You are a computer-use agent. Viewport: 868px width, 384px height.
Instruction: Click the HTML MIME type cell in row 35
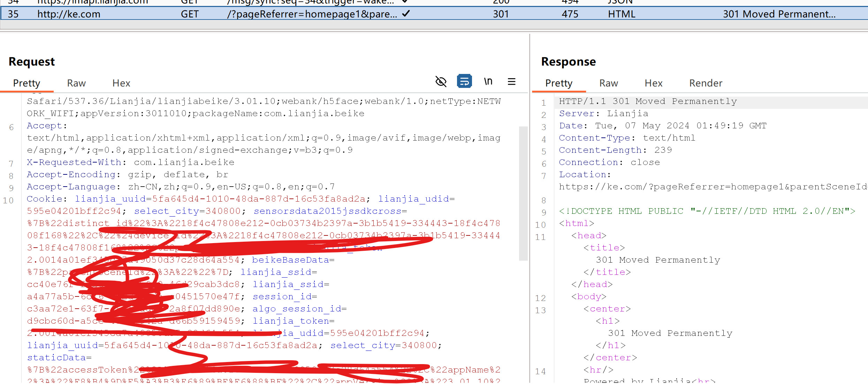[x=622, y=14]
